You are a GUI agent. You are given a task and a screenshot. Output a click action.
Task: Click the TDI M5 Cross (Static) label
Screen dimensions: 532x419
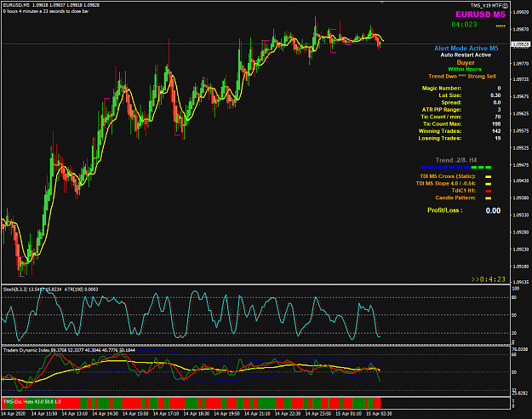pos(448,176)
